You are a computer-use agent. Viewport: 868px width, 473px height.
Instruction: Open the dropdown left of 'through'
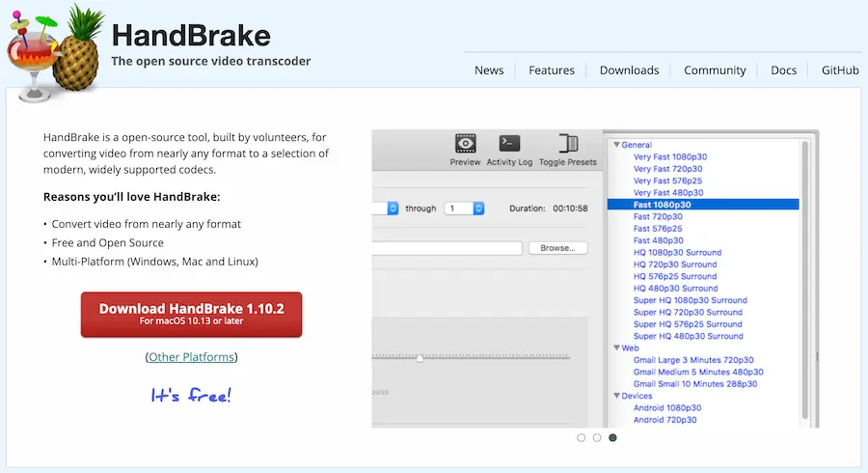pyautogui.click(x=386, y=209)
